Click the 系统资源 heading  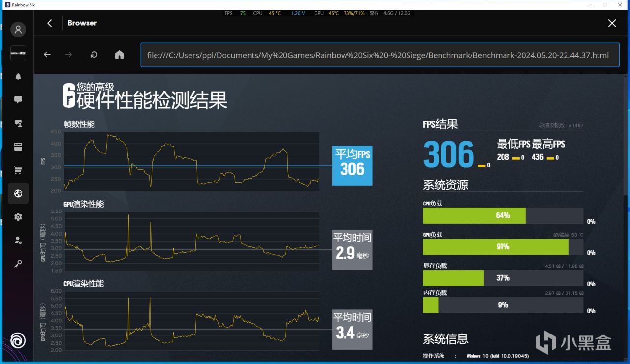tap(445, 185)
